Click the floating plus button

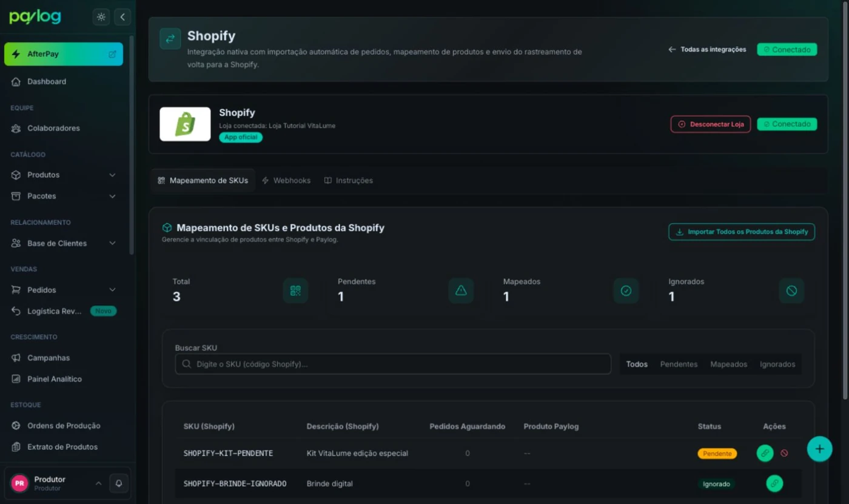pyautogui.click(x=819, y=449)
